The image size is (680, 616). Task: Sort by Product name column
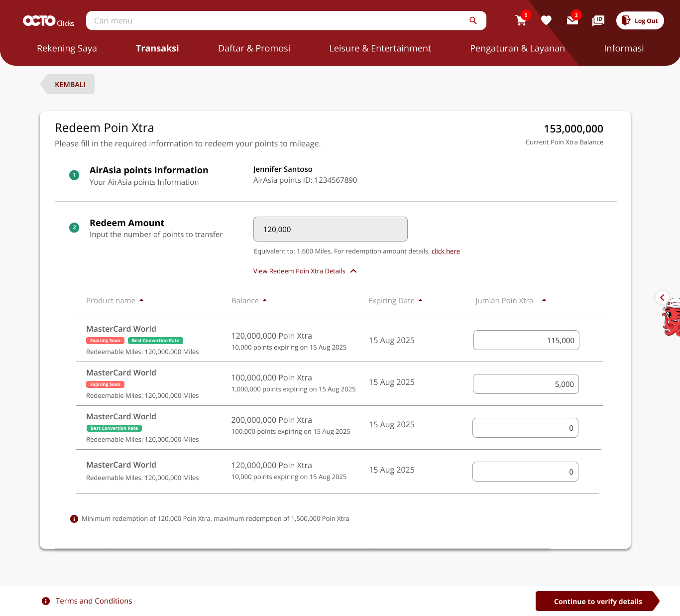[115, 301]
